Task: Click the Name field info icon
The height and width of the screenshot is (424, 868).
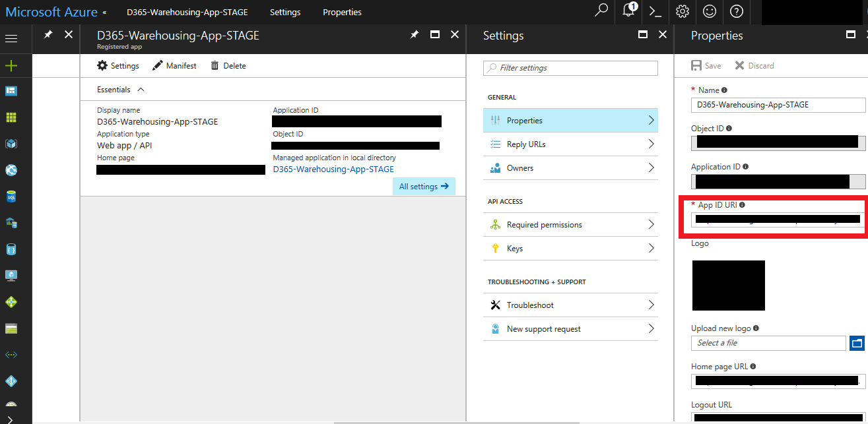Action: pyautogui.click(x=724, y=90)
